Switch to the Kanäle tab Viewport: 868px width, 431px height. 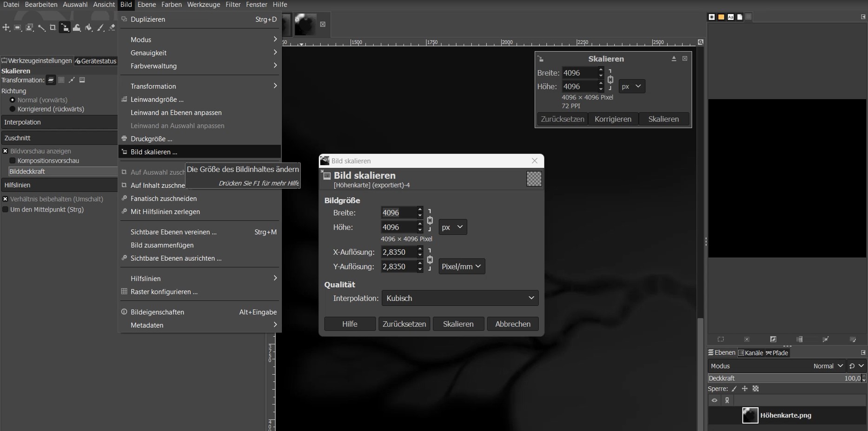point(750,353)
